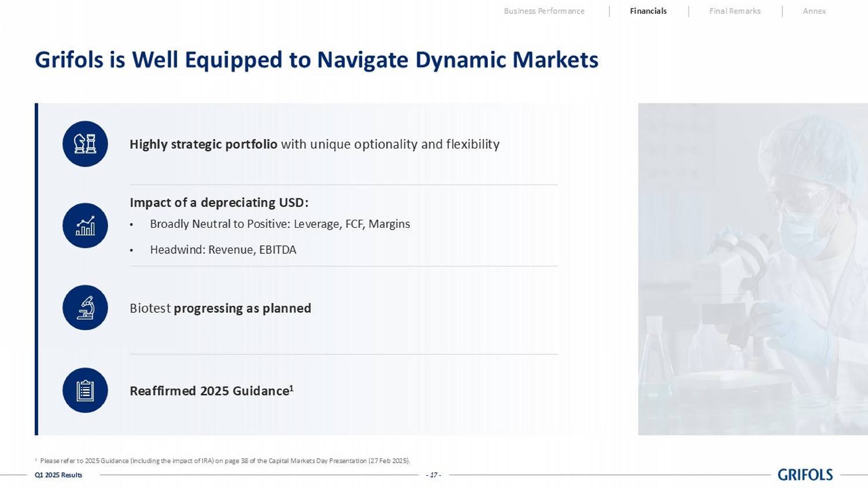Go to the Final Remarks section tab

pyautogui.click(x=735, y=11)
